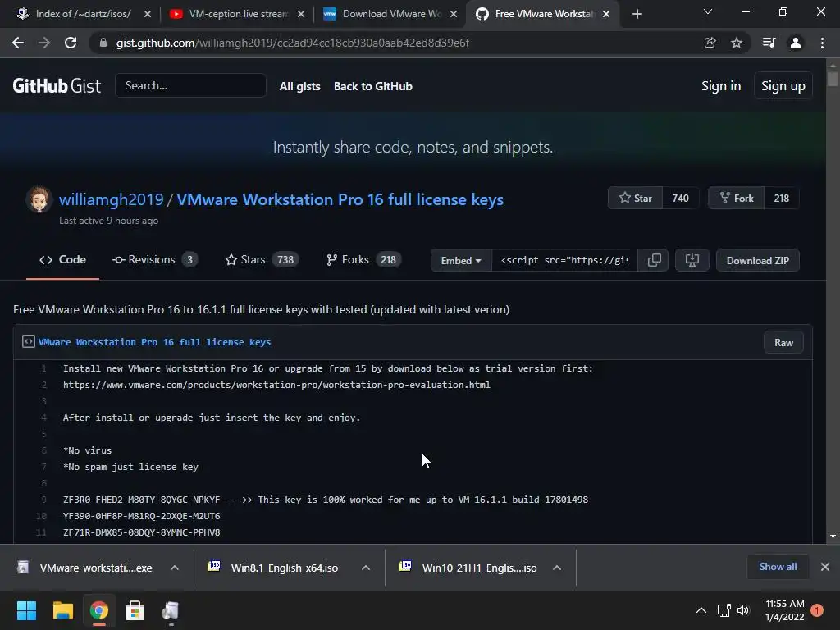
Task: Open the Stars tab
Action: pyautogui.click(x=262, y=260)
